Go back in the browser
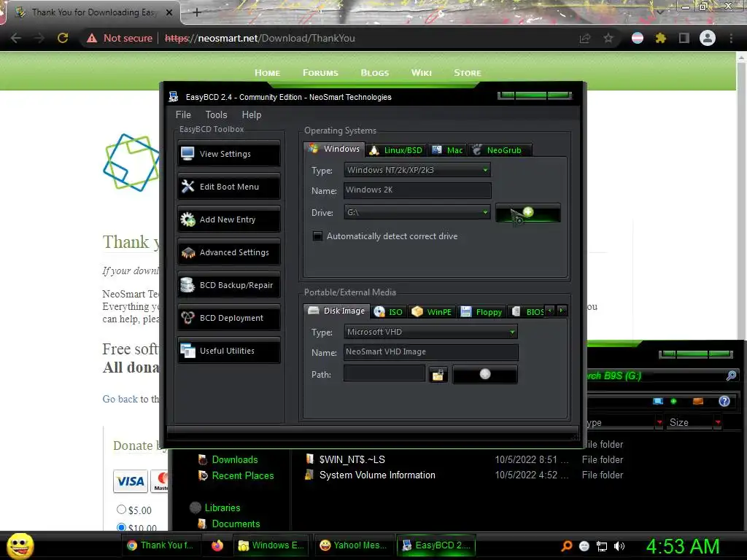Image resolution: width=747 pixels, height=560 pixels. pyautogui.click(x=16, y=38)
